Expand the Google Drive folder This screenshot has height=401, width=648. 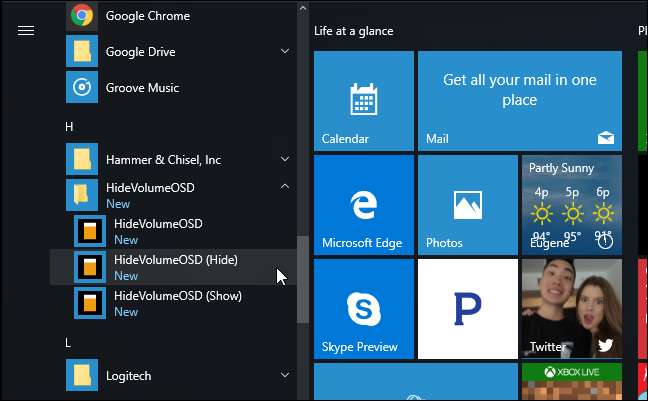pyautogui.click(x=285, y=52)
